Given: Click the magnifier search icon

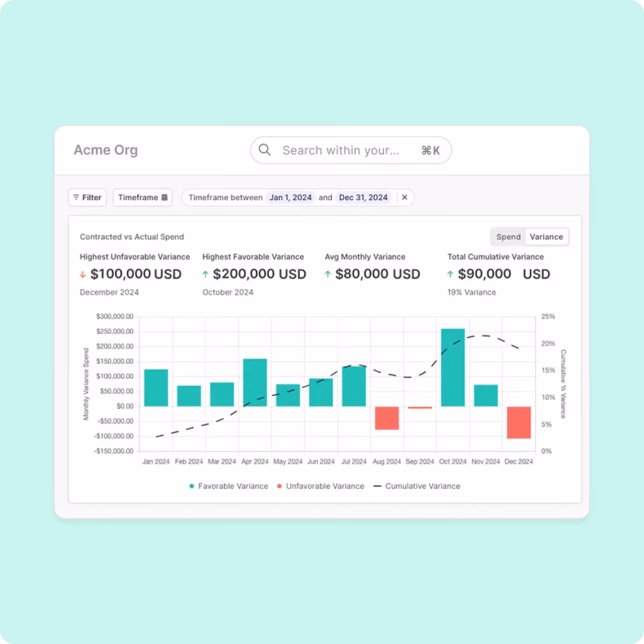Looking at the screenshot, I should pyautogui.click(x=264, y=150).
